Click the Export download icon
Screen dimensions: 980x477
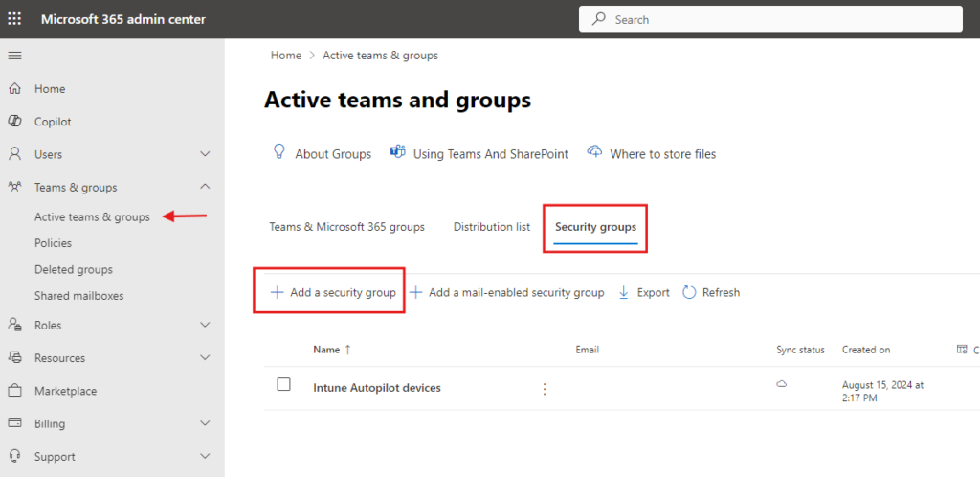pyautogui.click(x=624, y=292)
